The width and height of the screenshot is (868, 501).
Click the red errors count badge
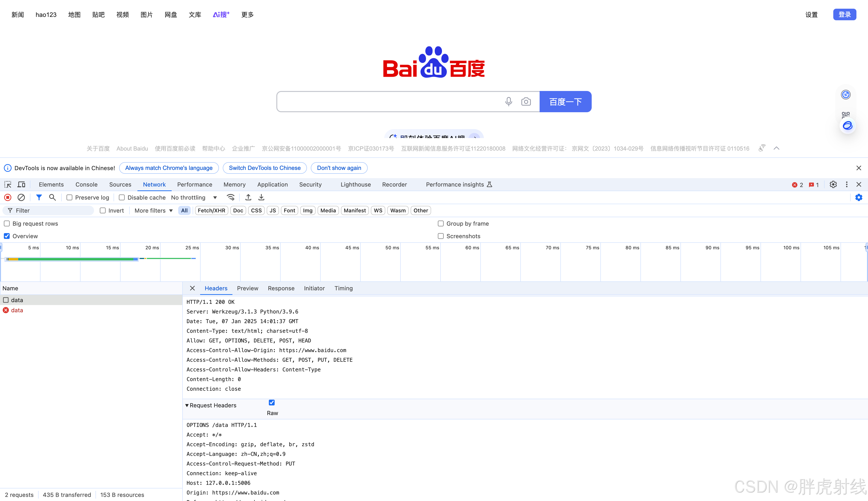pyautogui.click(x=798, y=185)
